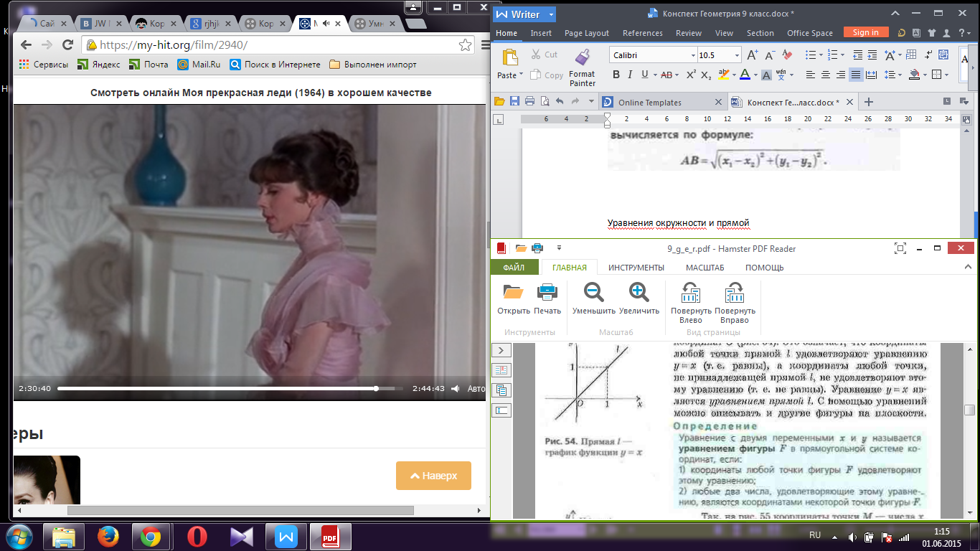Screen dimensions: 980x551
Task: Open the Calibri font name dropdown
Action: pos(693,55)
